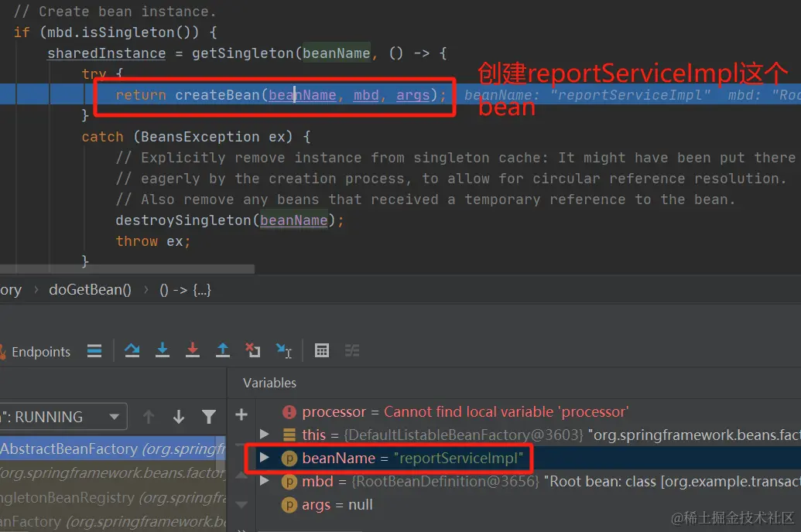
Task: Expand the mbd variable node
Action: coord(264,480)
